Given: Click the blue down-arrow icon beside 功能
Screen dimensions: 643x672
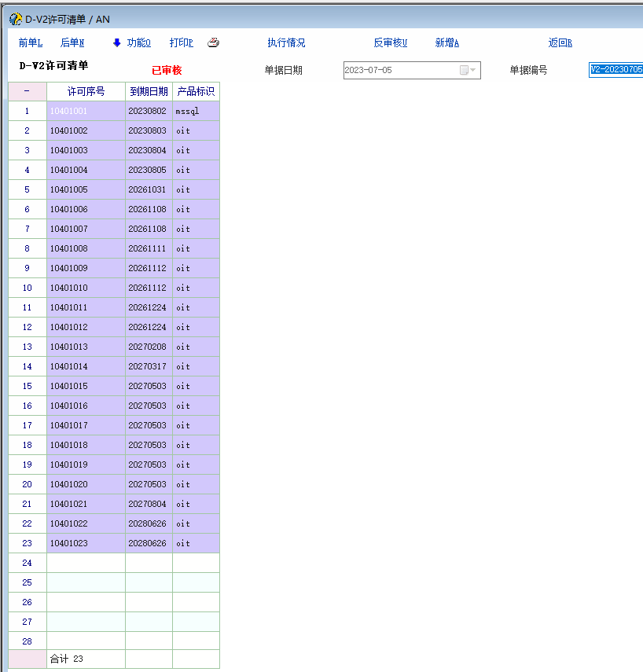Looking at the screenshot, I should (117, 43).
